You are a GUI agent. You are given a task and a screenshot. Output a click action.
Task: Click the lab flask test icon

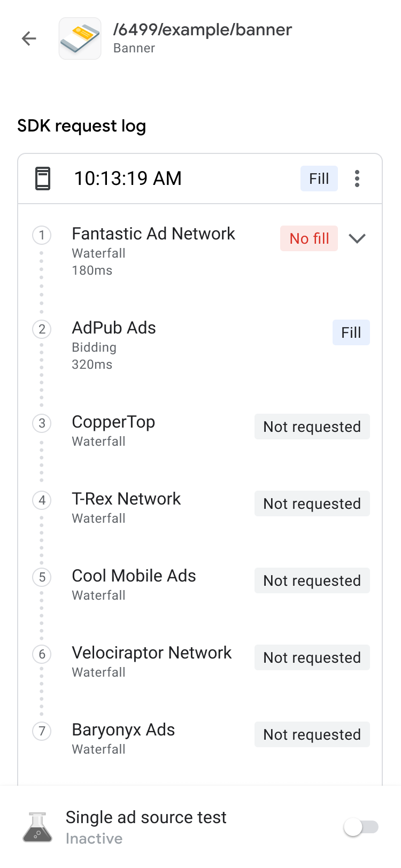pyautogui.click(x=37, y=827)
